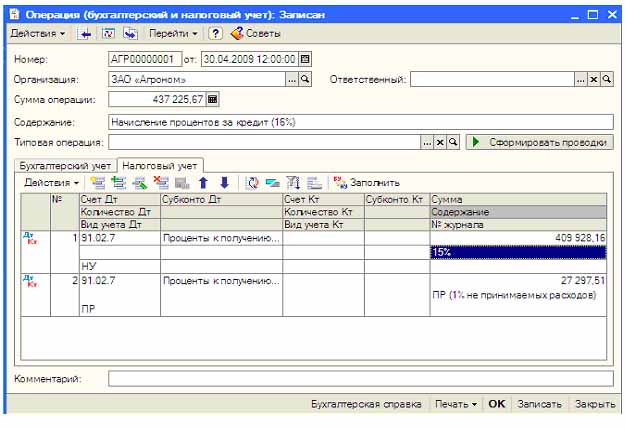
Task: Click the amount 27 297,51 cell
Action: click(518, 281)
